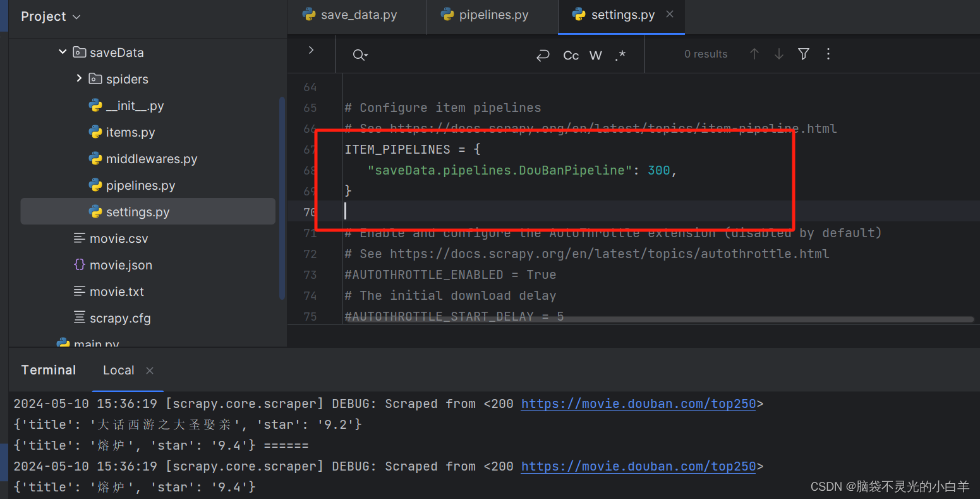
Task: Toggle Words (W) search option
Action: (595, 55)
